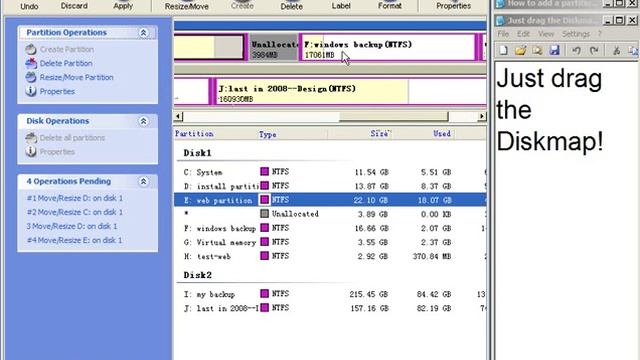This screenshot has width=640, height=360.
Task: Select pending operation 3 Move/Resize D:
Action: (71, 226)
